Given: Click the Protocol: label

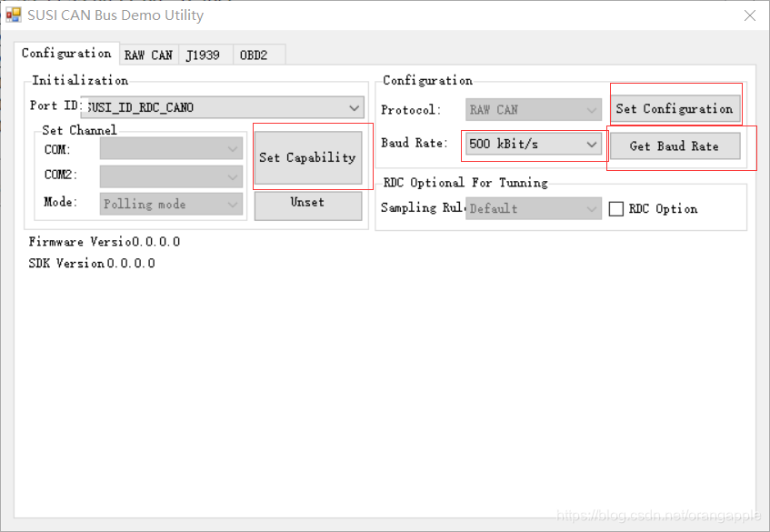Looking at the screenshot, I should 411,109.
